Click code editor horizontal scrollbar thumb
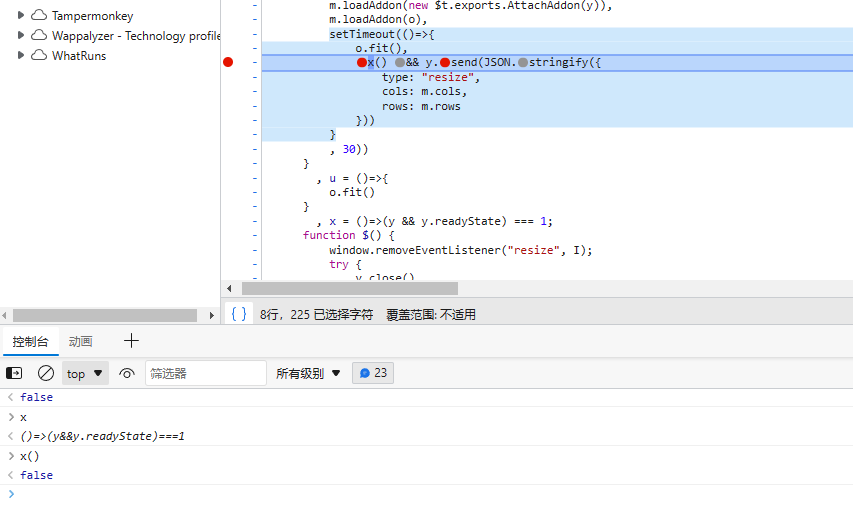 click(350, 288)
